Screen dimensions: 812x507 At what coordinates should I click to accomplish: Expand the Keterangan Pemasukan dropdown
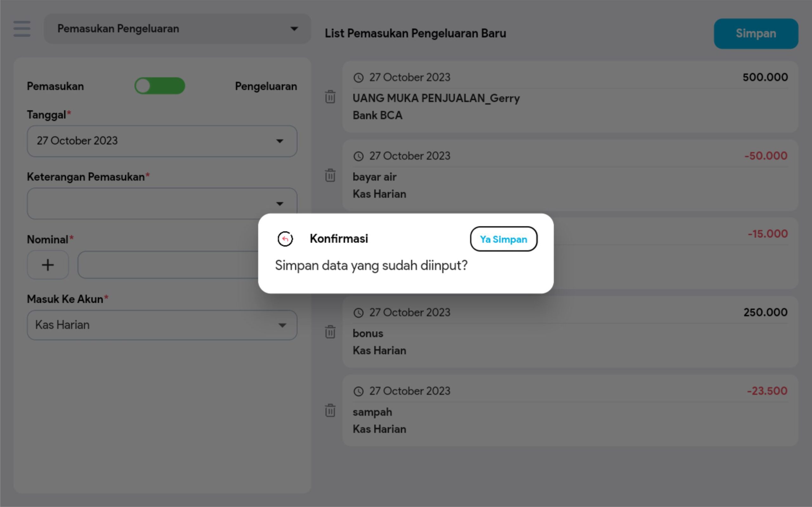pos(162,203)
